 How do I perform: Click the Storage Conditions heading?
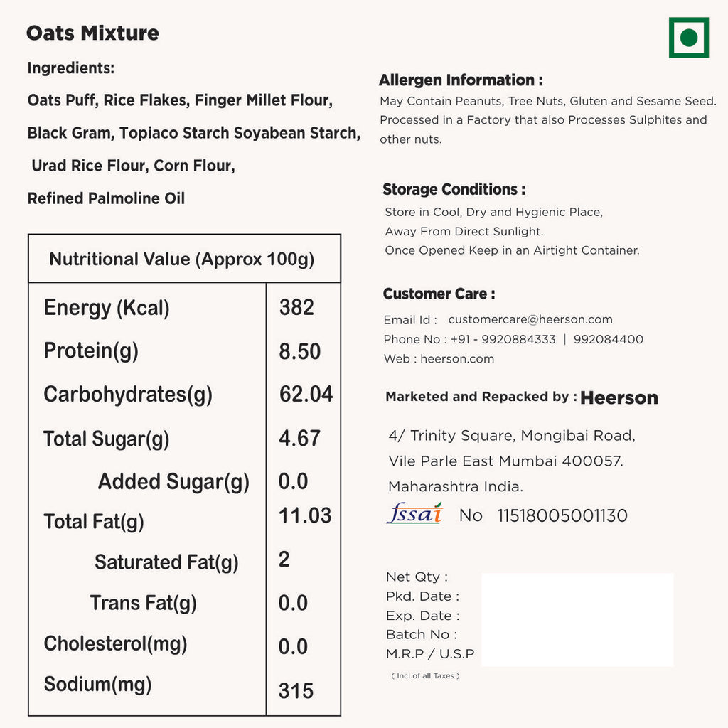(x=454, y=190)
